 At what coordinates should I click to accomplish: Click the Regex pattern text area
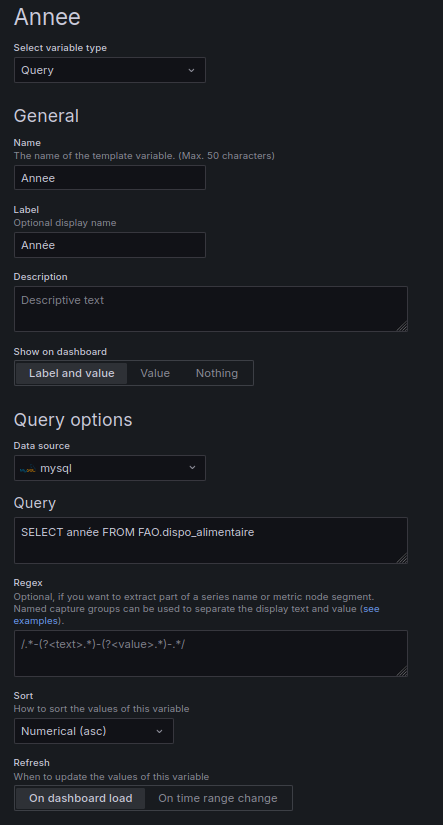(210, 653)
